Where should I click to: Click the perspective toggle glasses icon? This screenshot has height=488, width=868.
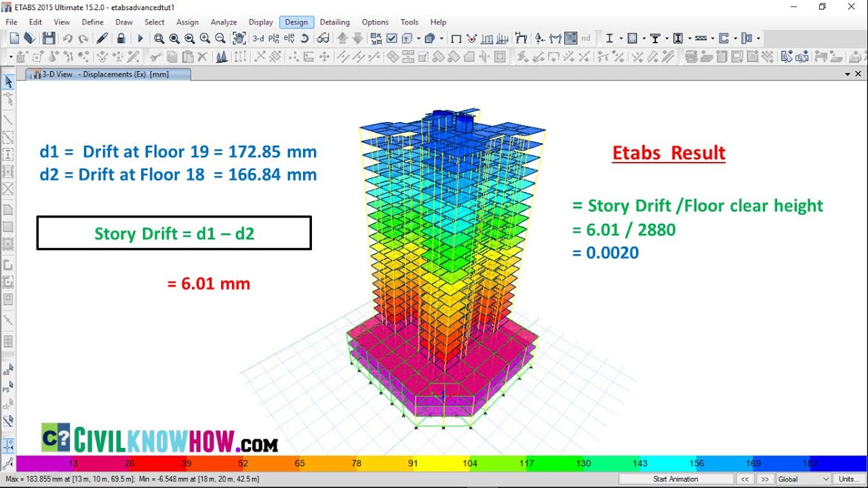click(323, 39)
